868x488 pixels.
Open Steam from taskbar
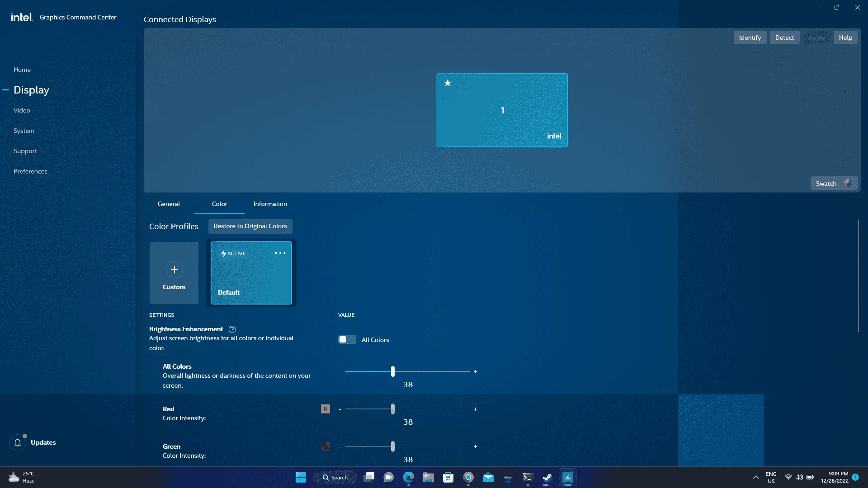click(x=547, y=477)
